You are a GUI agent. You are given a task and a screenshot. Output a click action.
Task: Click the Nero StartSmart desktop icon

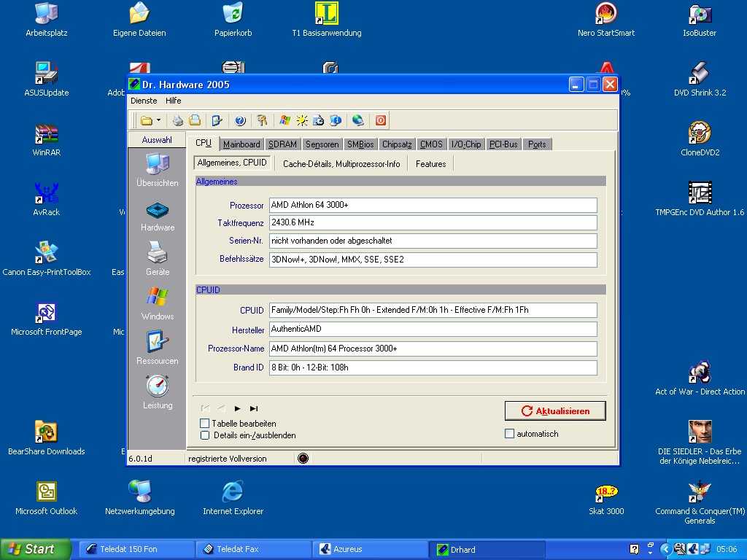click(x=606, y=20)
